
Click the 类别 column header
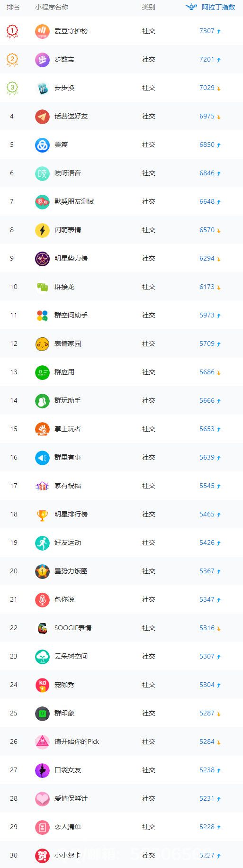149,7
